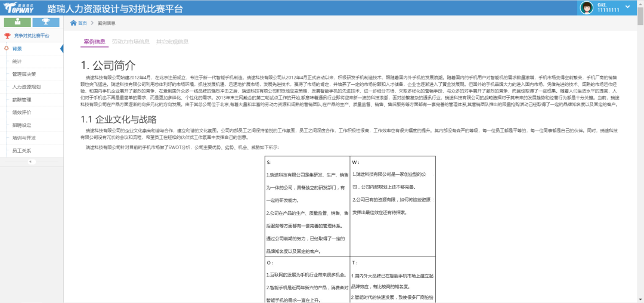Click the red trophy icon beside 竞争对抗比赛平台

coord(8,36)
